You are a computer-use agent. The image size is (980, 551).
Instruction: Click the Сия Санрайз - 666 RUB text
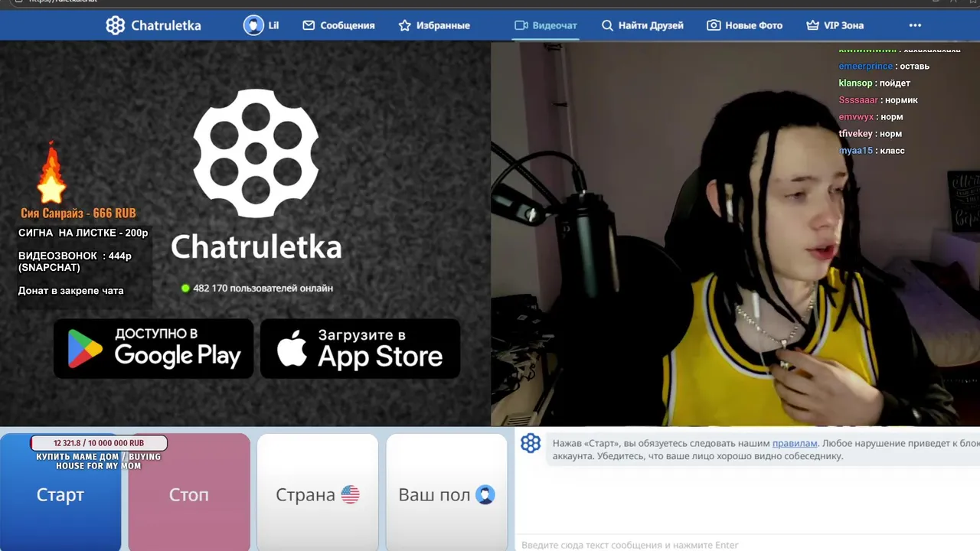coord(78,214)
